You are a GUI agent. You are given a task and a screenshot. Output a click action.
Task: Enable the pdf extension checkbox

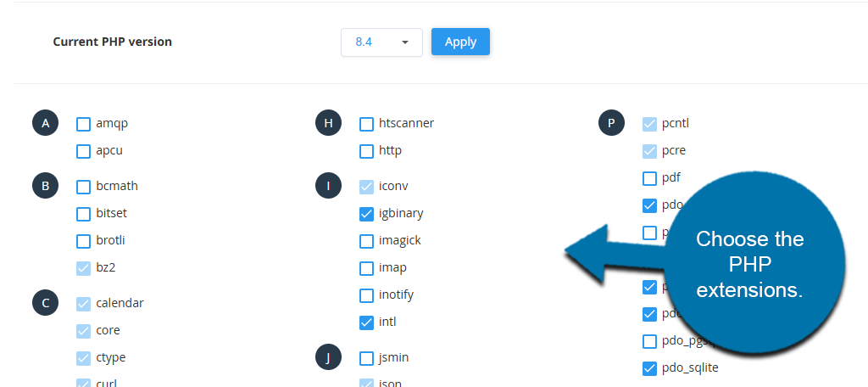pos(649,179)
